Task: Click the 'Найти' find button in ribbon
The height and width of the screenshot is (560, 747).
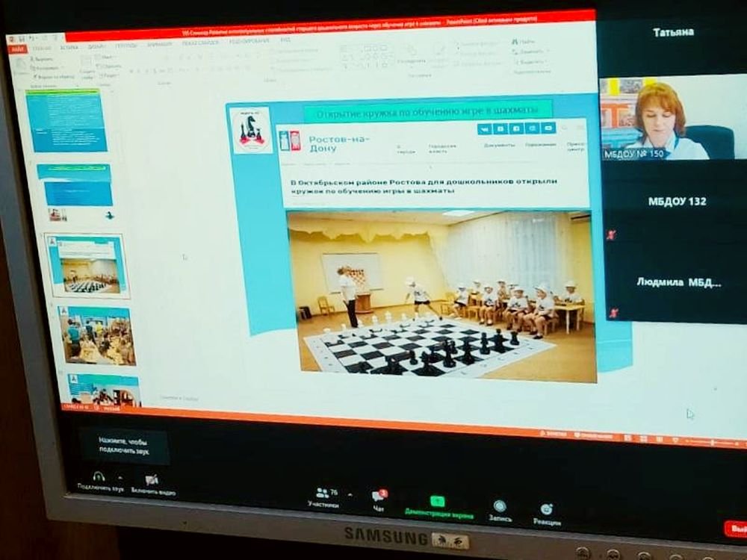Action: [x=524, y=43]
